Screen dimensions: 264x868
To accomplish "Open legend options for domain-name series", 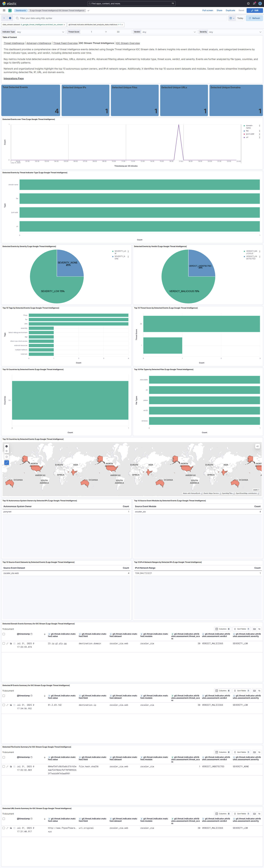I will coord(259,126).
